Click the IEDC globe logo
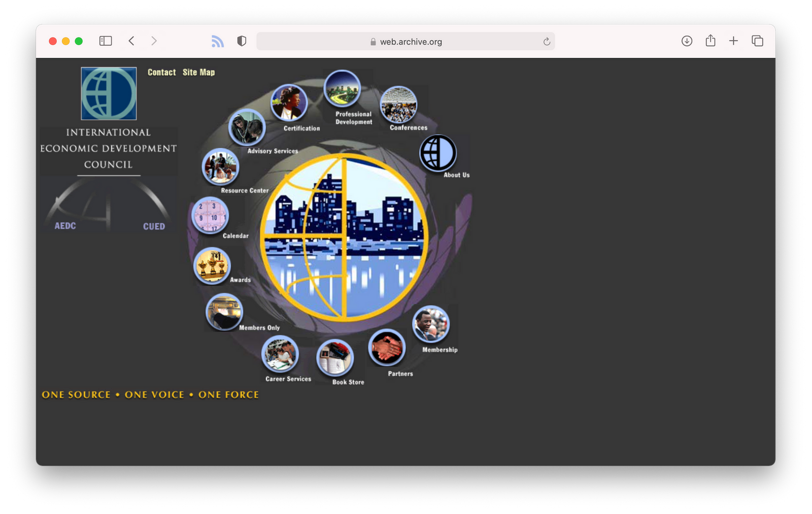 click(108, 93)
